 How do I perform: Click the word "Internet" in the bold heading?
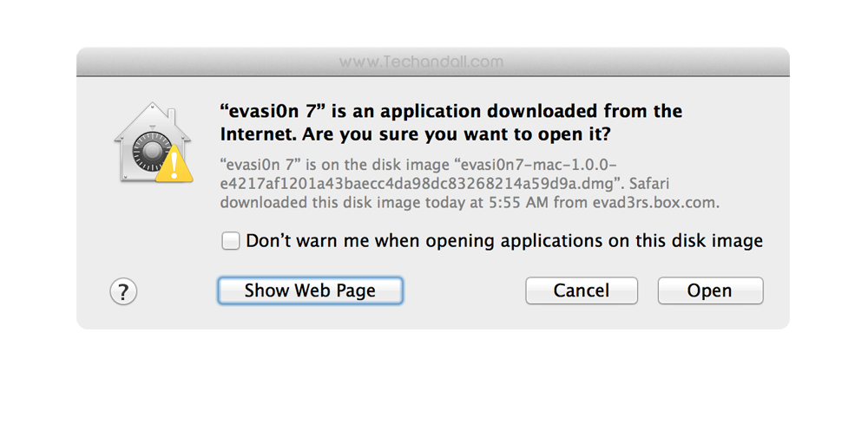pos(257,134)
